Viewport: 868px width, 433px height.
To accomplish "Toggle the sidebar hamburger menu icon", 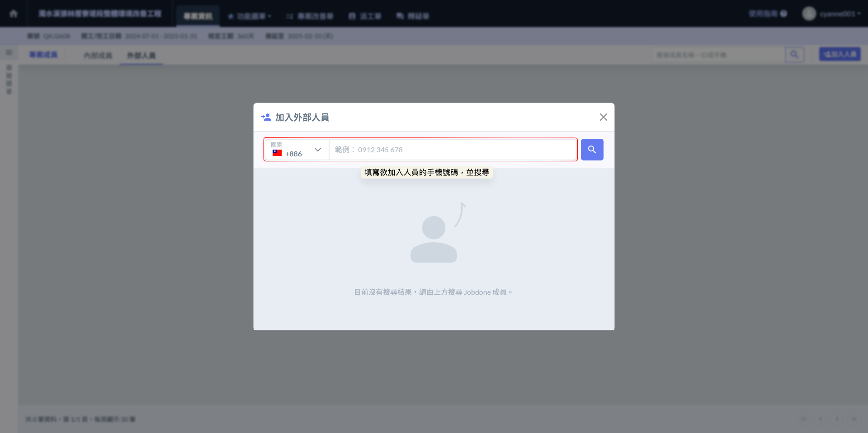I will point(9,53).
